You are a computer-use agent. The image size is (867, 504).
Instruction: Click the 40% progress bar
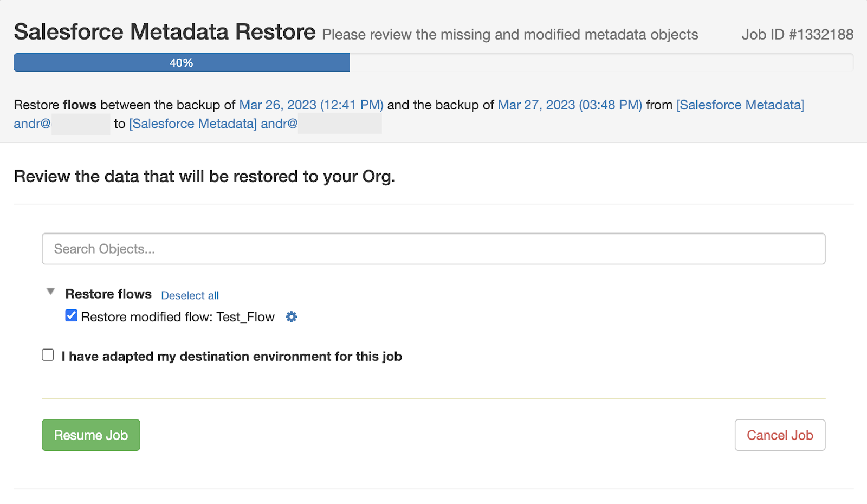182,62
